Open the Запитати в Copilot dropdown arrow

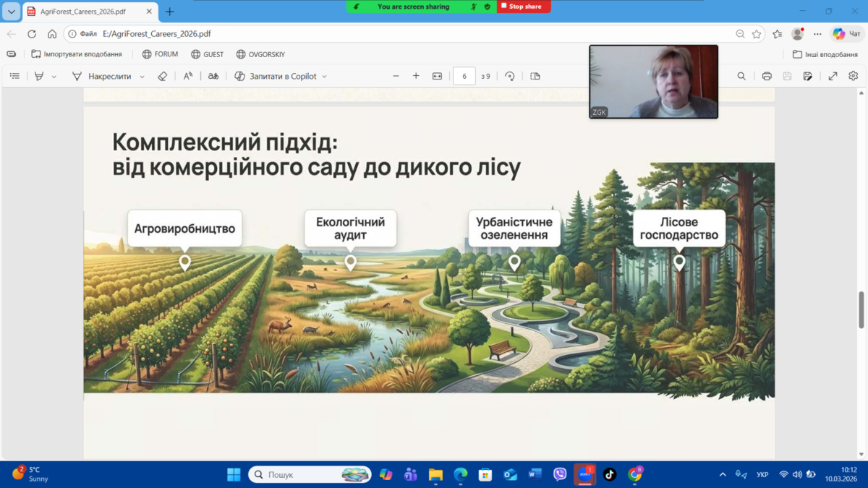pyautogui.click(x=324, y=77)
